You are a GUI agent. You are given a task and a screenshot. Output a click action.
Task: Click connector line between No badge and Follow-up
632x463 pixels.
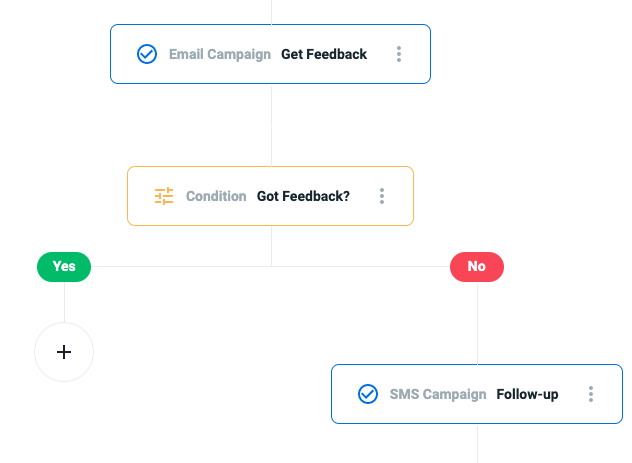click(x=477, y=323)
